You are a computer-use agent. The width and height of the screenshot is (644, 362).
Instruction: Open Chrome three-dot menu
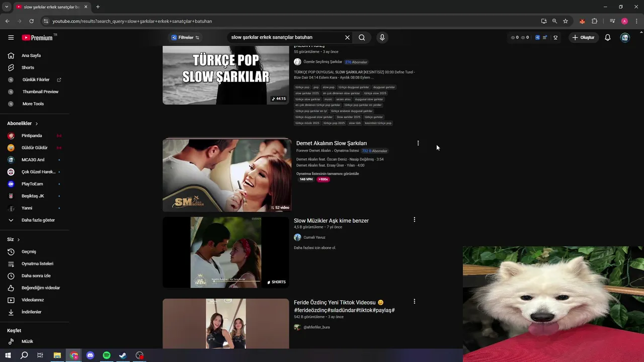[636, 21]
